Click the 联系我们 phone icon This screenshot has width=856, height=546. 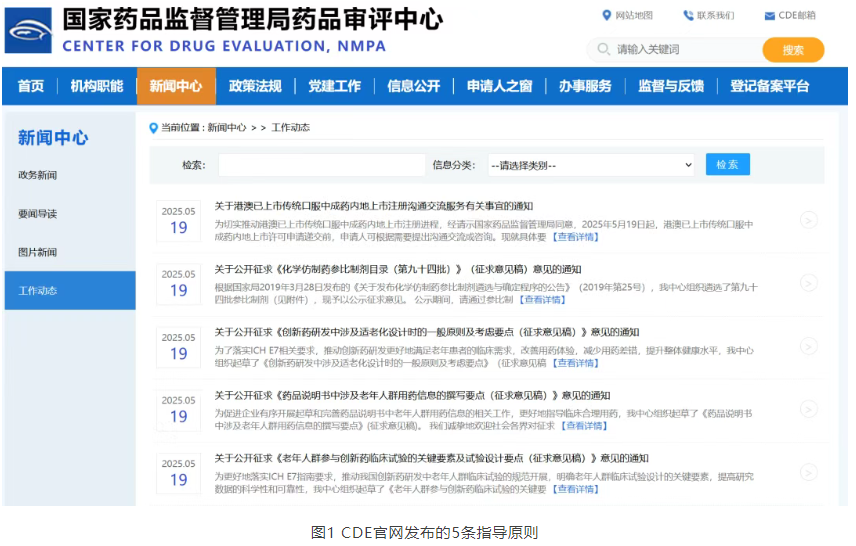point(688,15)
